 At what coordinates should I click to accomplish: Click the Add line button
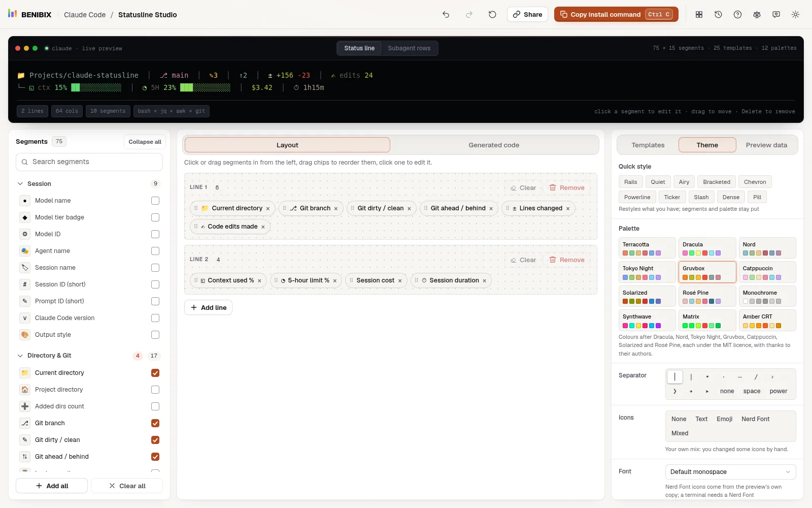(x=208, y=307)
